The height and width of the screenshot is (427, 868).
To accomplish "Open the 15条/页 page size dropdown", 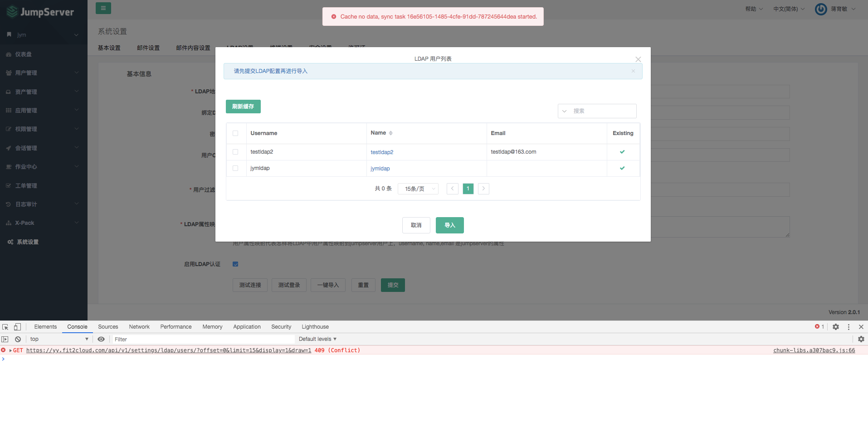I will (x=418, y=189).
